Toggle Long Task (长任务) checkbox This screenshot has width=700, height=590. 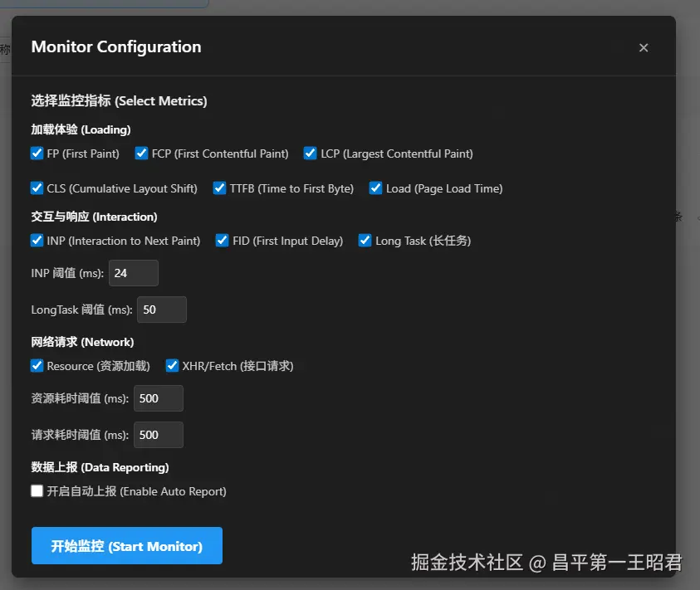365,241
